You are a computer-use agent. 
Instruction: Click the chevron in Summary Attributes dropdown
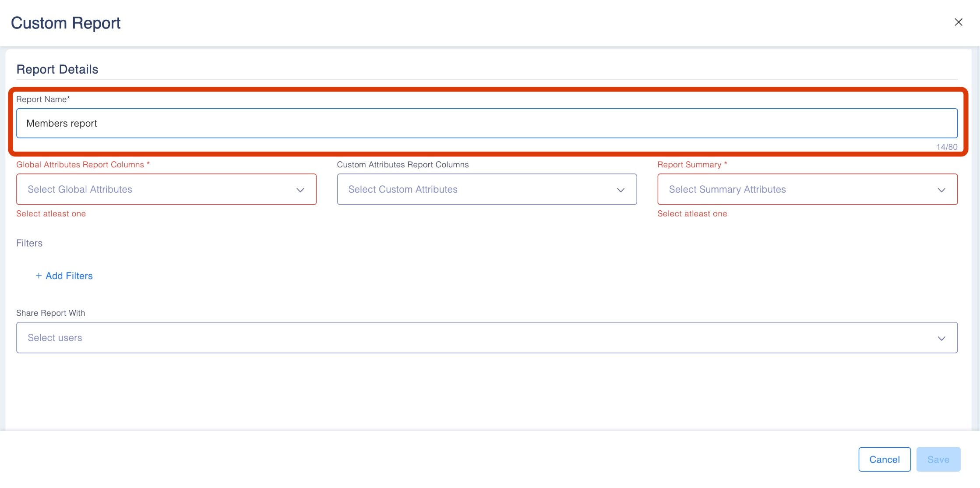941,190
